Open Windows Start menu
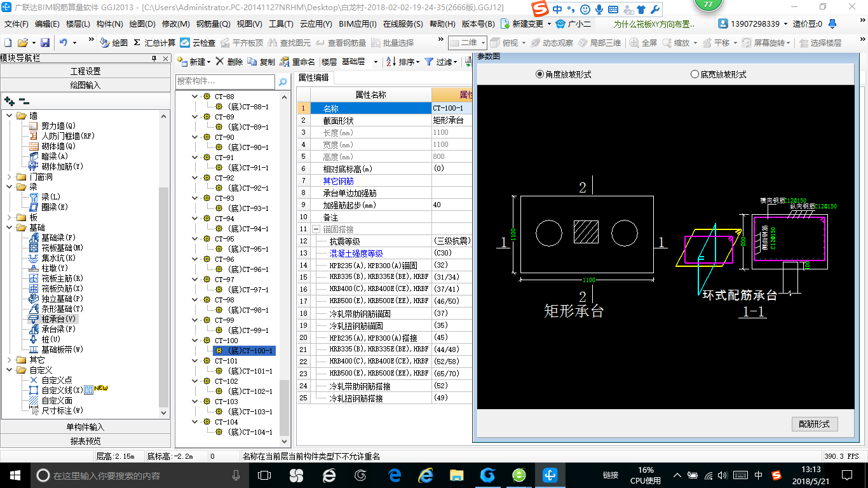Screen dimensions: 868x488 tap(15, 475)
